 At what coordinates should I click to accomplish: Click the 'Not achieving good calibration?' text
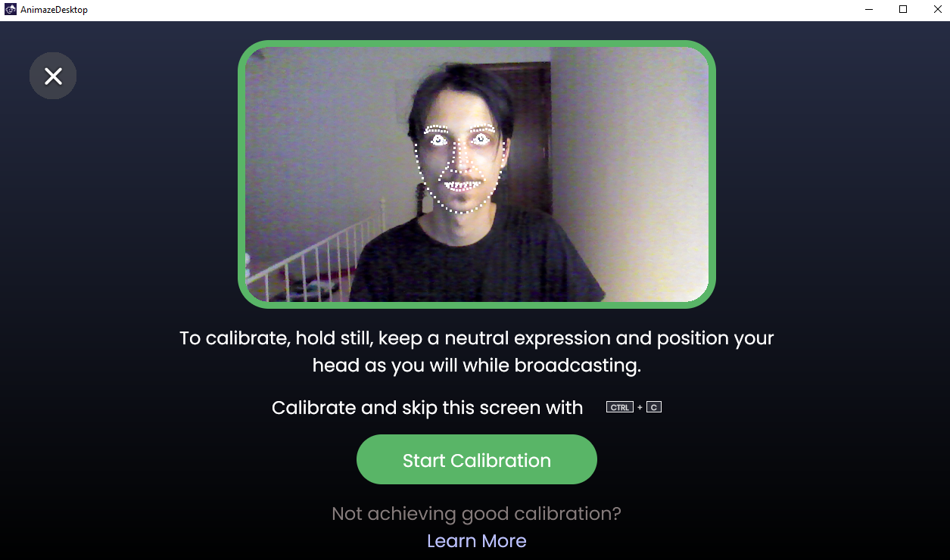pos(477,514)
